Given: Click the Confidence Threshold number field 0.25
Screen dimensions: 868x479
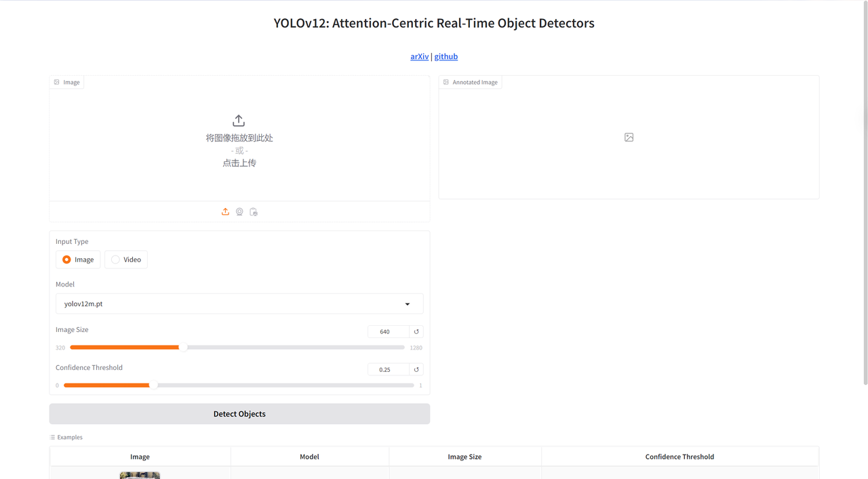Looking at the screenshot, I should click(388, 369).
